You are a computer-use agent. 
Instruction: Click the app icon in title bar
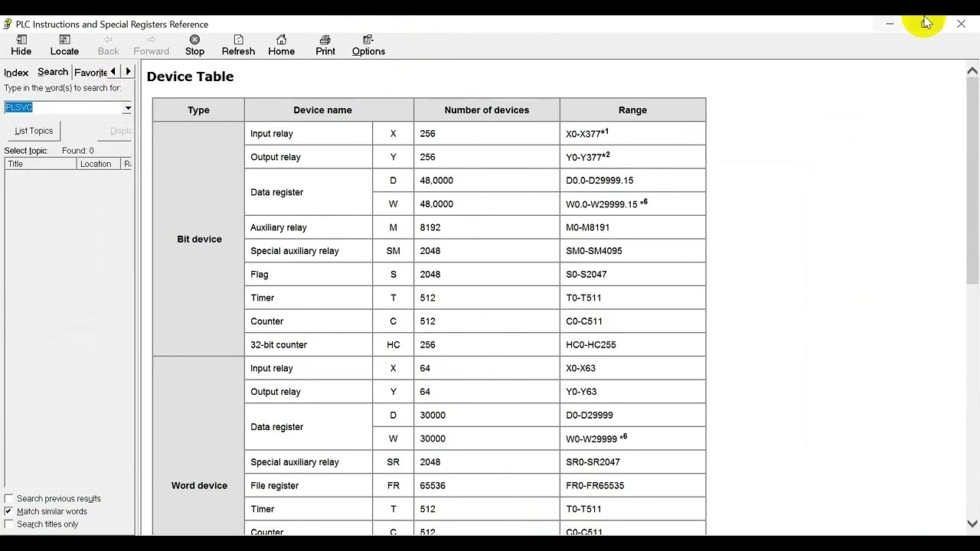click(8, 24)
